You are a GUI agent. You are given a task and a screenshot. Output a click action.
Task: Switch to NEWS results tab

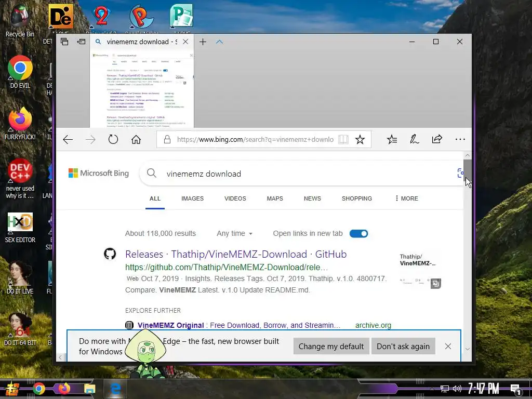point(312,198)
